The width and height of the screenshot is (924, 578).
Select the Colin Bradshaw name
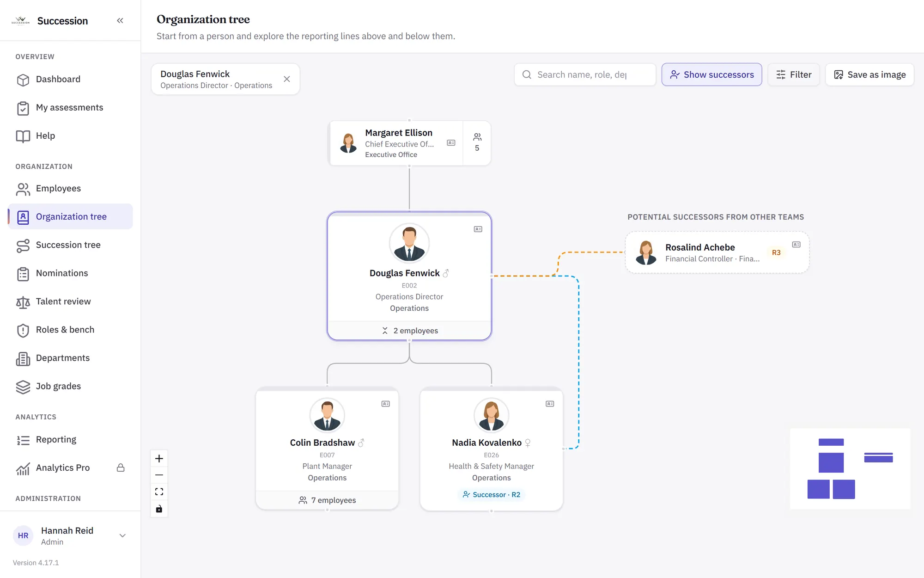tap(322, 443)
